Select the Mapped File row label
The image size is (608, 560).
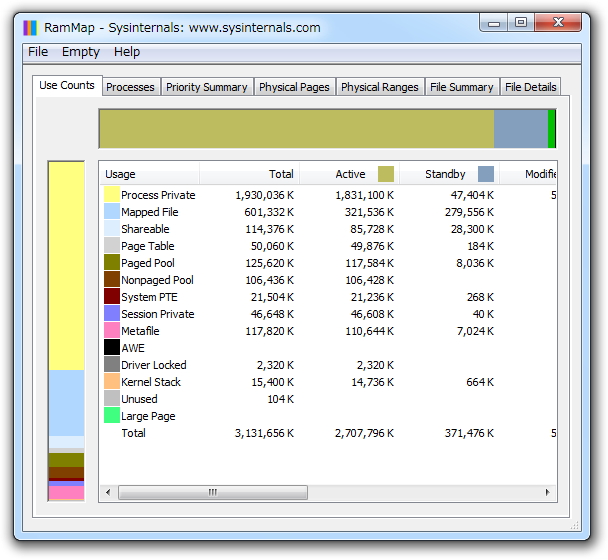pos(150,212)
